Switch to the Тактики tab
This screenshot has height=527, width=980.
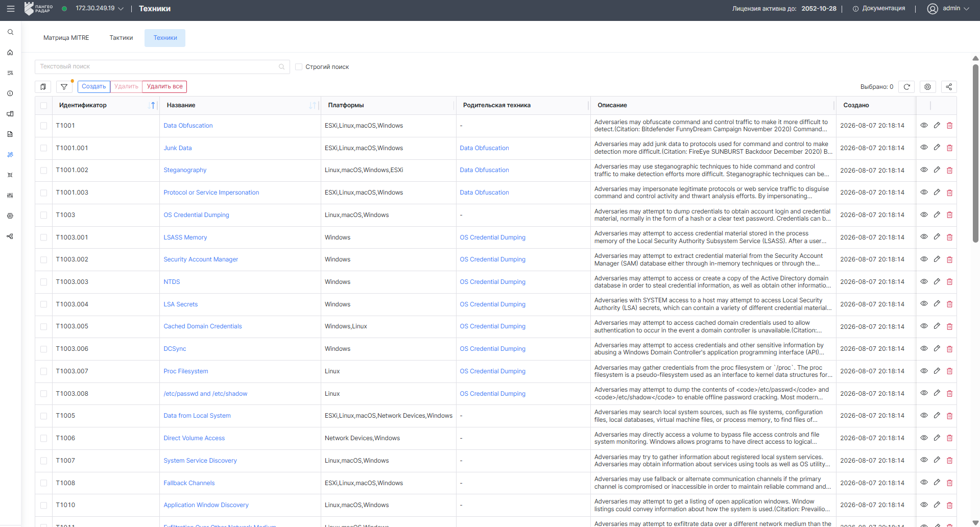pyautogui.click(x=121, y=38)
